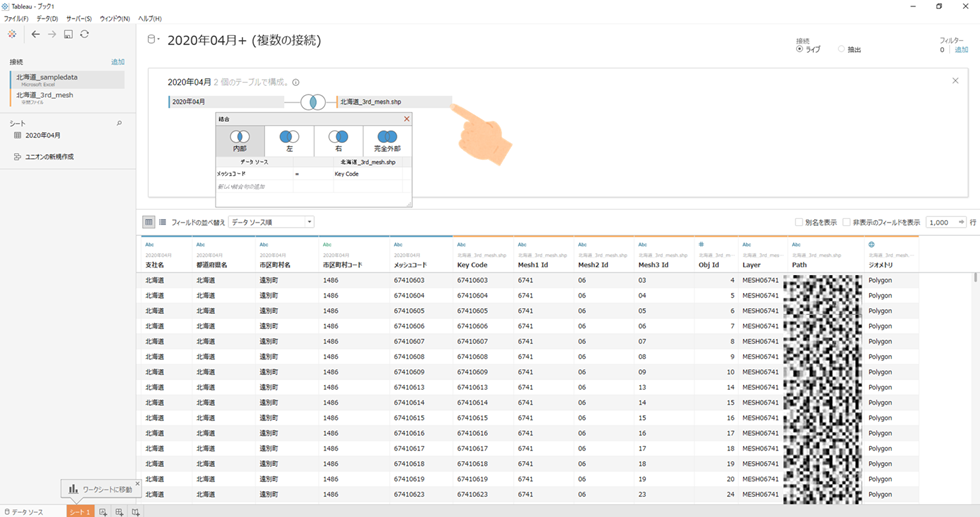Switch to the シート1 tab
This screenshot has height=517, width=980.
[x=80, y=512]
